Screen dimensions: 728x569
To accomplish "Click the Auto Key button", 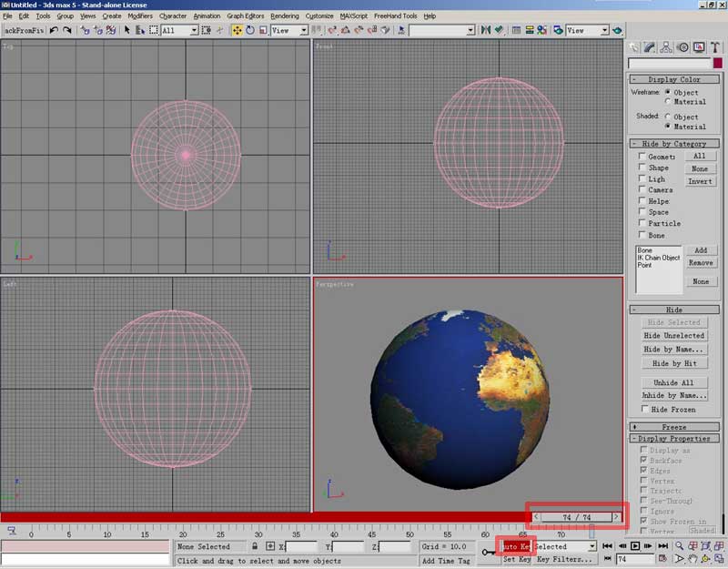I will (x=516, y=546).
